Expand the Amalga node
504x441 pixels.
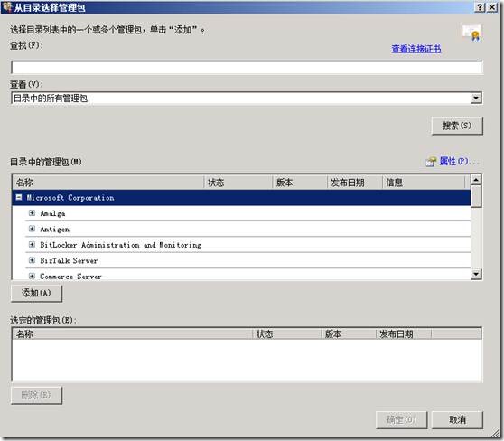[32, 213]
